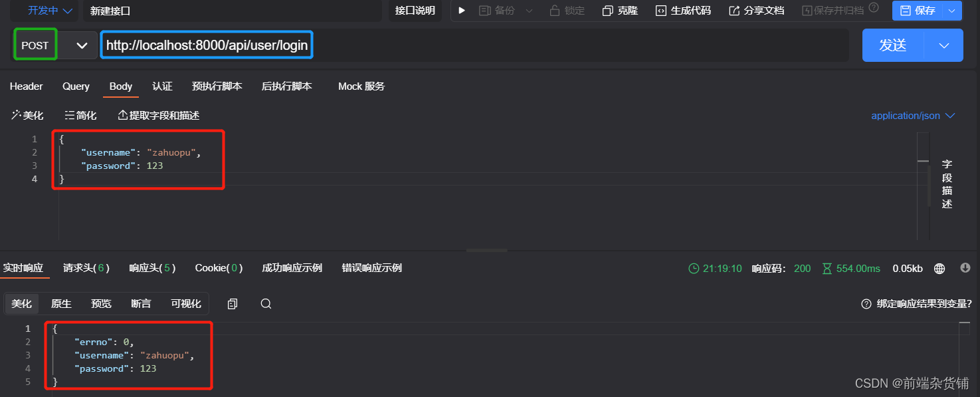The width and height of the screenshot is (980, 397).
Task: Click the globe icon near response stats
Action: (x=939, y=268)
